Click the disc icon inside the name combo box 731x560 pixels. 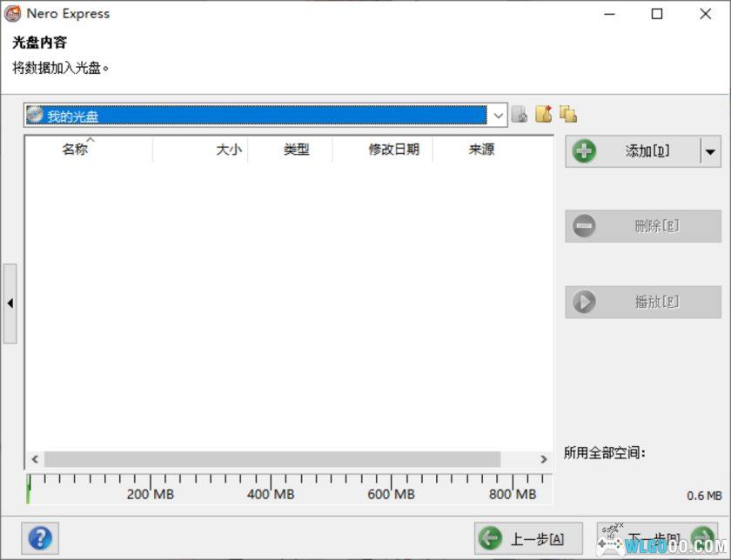point(36,114)
